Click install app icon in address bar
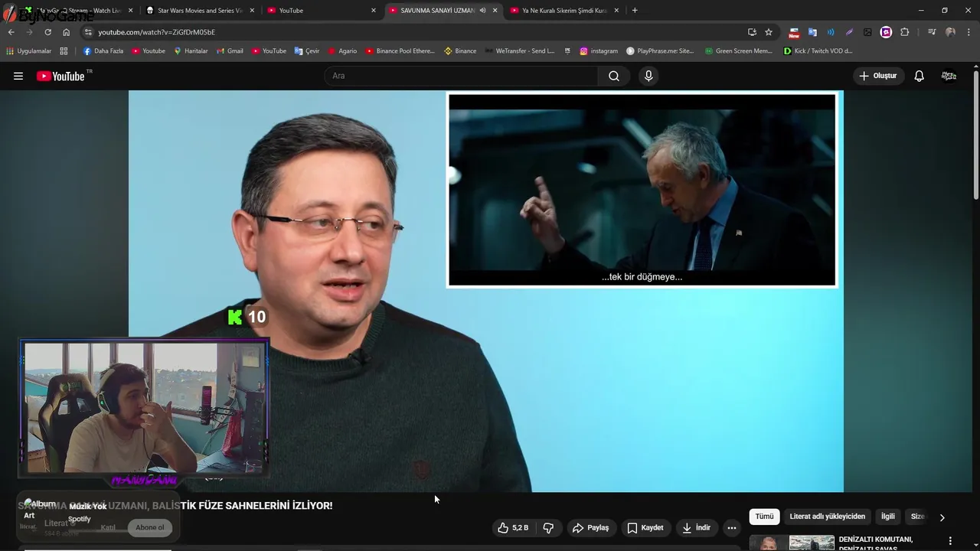 (752, 32)
